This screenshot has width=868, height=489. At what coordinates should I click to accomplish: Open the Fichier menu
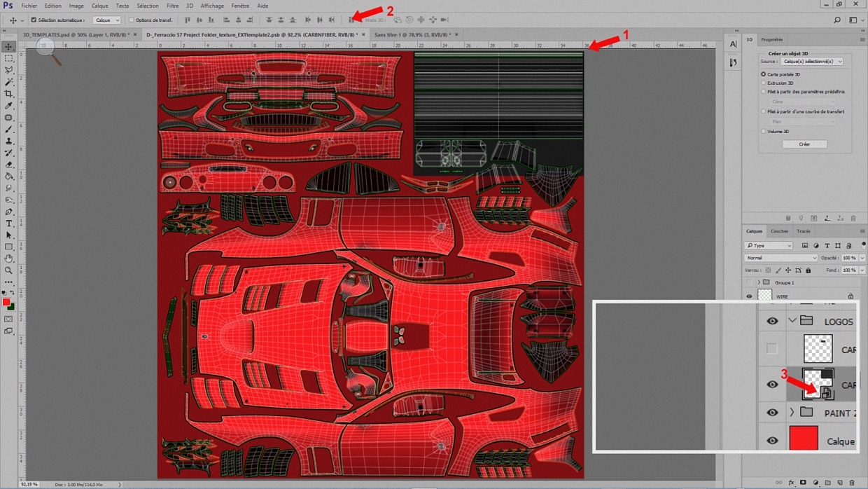tap(29, 6)
